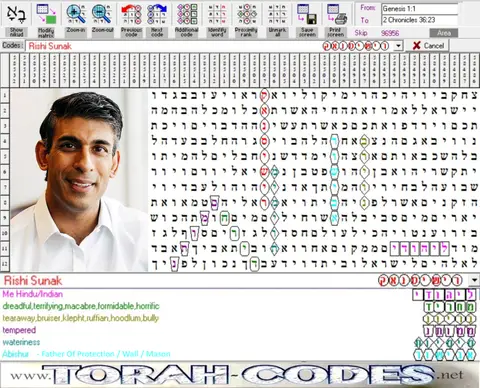Click the Hebrew letters beside Me Hindu/Indian
Screen dimensions: 480x388
point(444,295)
